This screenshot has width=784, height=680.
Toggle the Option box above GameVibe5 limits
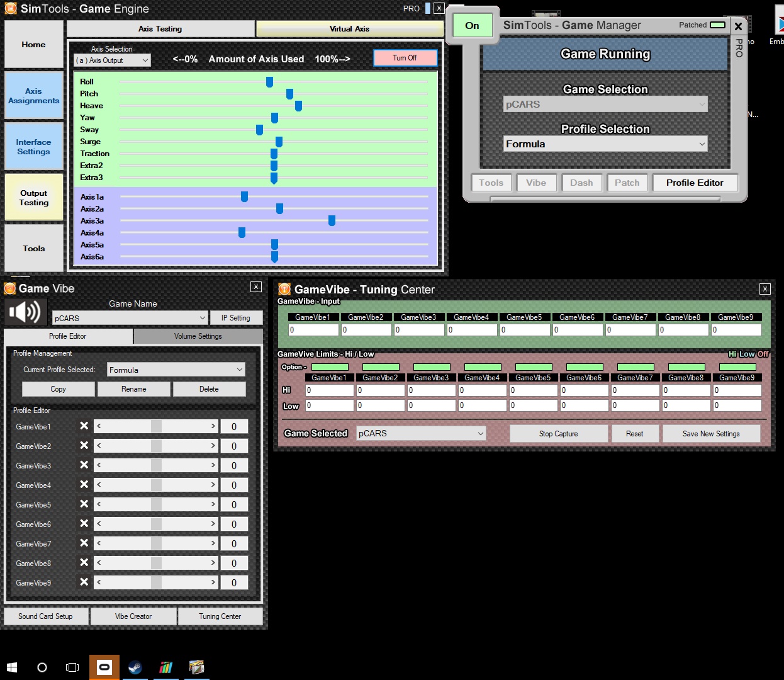click(x=534, y=367)
